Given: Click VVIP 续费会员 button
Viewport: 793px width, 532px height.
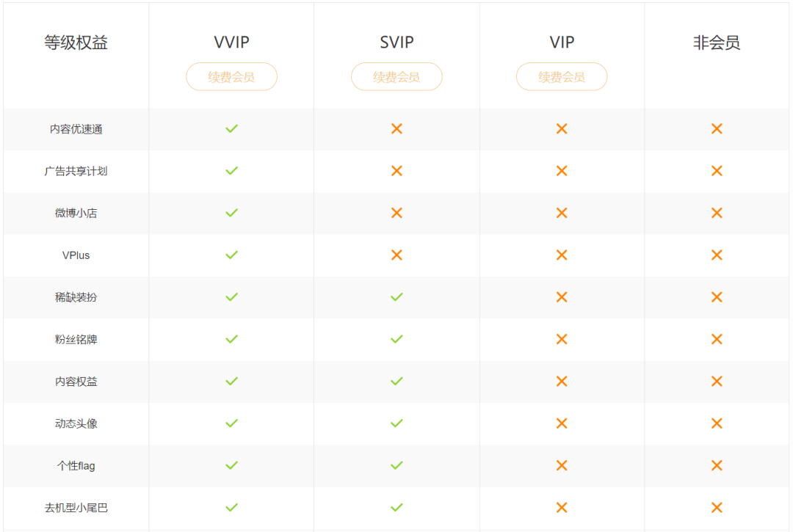Looking at the screenshot, I should click(231, 76).
